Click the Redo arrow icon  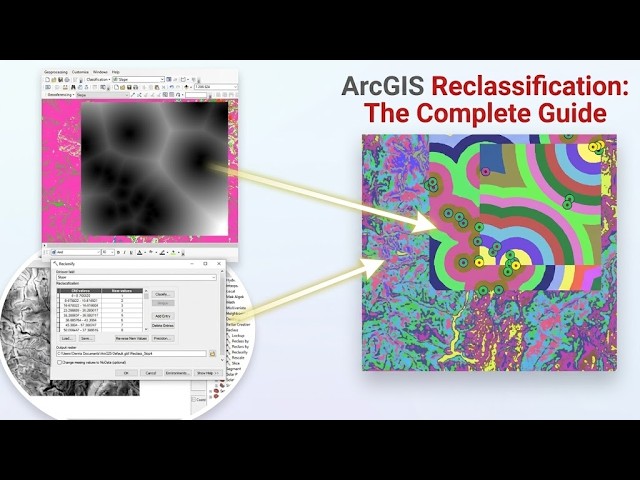178,87
